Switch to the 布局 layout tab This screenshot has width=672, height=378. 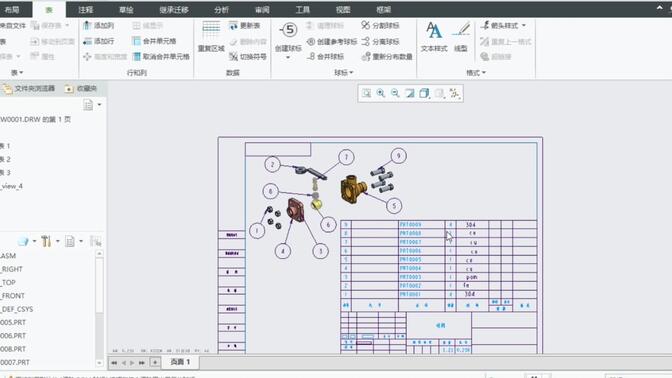click(12, 9)
